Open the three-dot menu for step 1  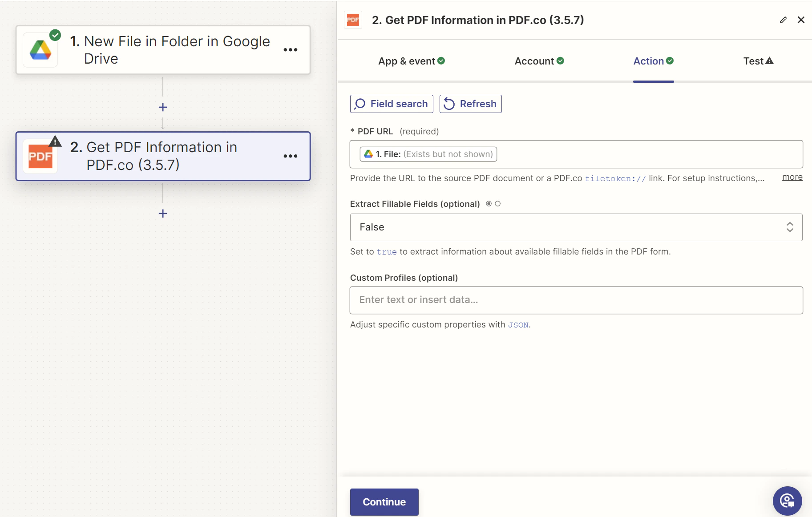(291, 50)
